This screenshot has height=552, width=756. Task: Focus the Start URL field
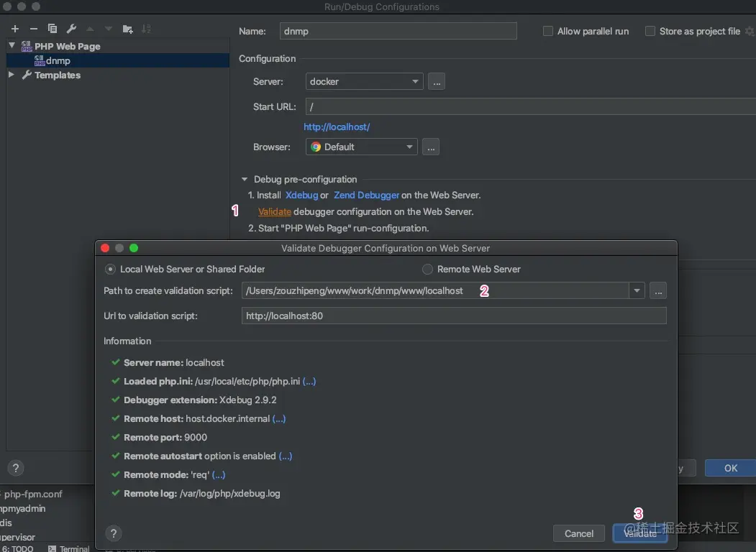pyautogui.click(x=531, y=106)
